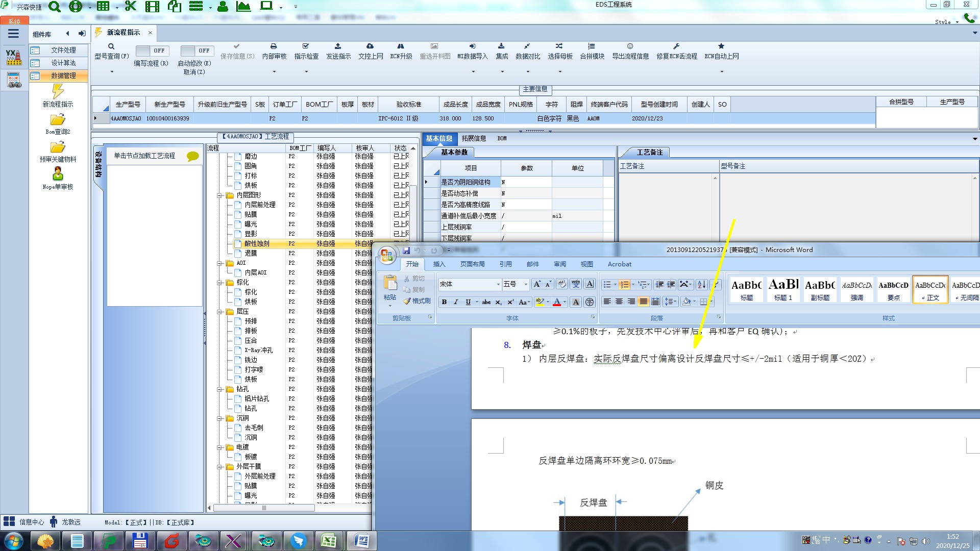Switch to the 拓展信息 tab
980x551 pixels.
(474, 138)
